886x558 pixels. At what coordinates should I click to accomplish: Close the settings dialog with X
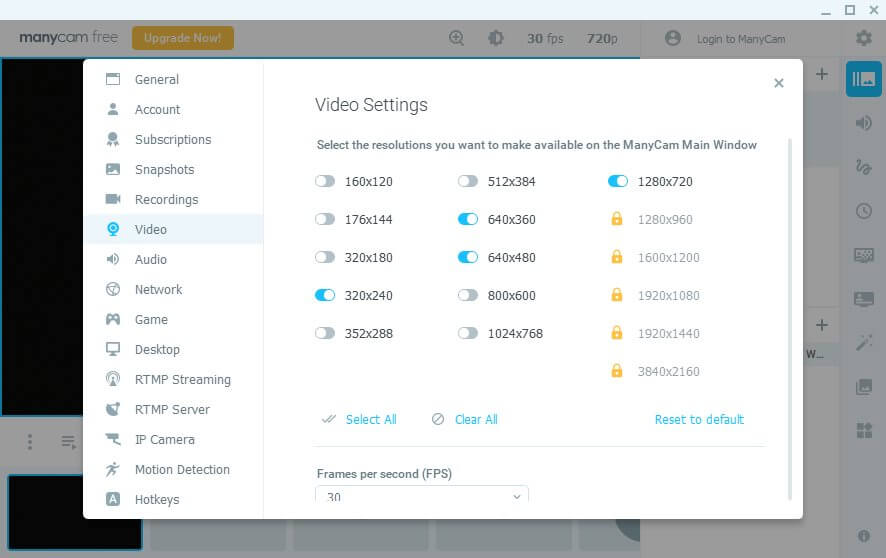[x=779, y=83]
